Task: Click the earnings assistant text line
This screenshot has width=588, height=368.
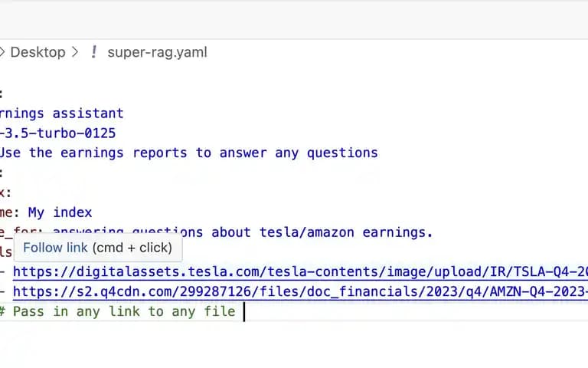Action: click(x=62, y=113)
